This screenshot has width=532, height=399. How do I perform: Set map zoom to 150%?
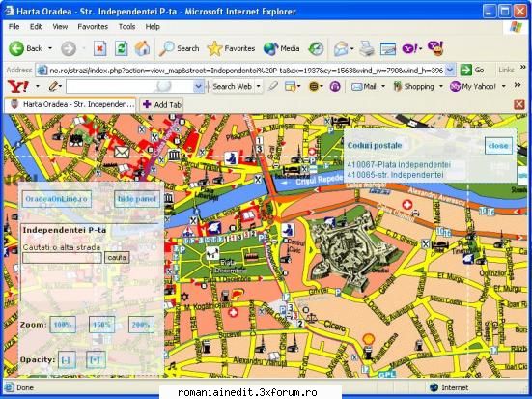(101, 325)
